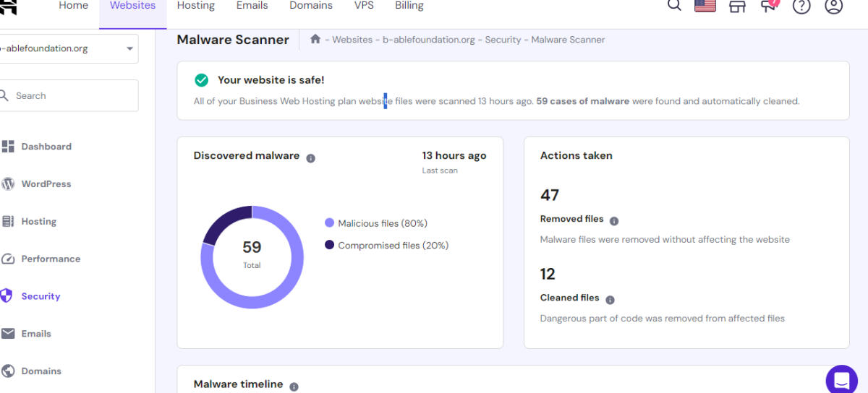Click info icon beside Cleaned files
The width and height of the screenshot is (868, 393).
610,300
